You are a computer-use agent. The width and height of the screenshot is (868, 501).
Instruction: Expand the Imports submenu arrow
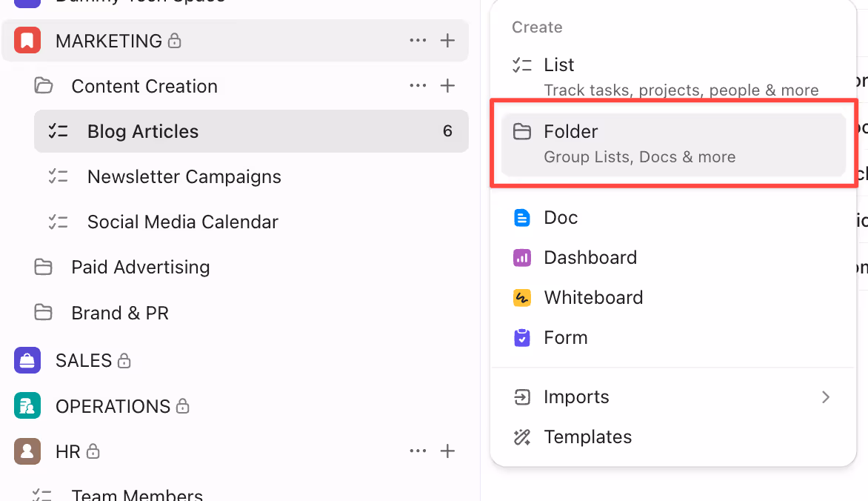tap(826, 397)
